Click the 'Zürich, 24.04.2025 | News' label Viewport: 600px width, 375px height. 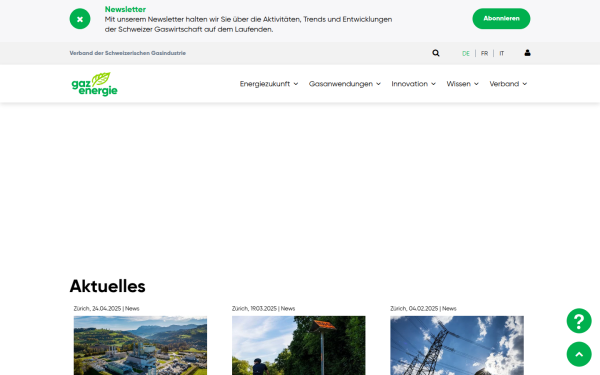[106, 308]
